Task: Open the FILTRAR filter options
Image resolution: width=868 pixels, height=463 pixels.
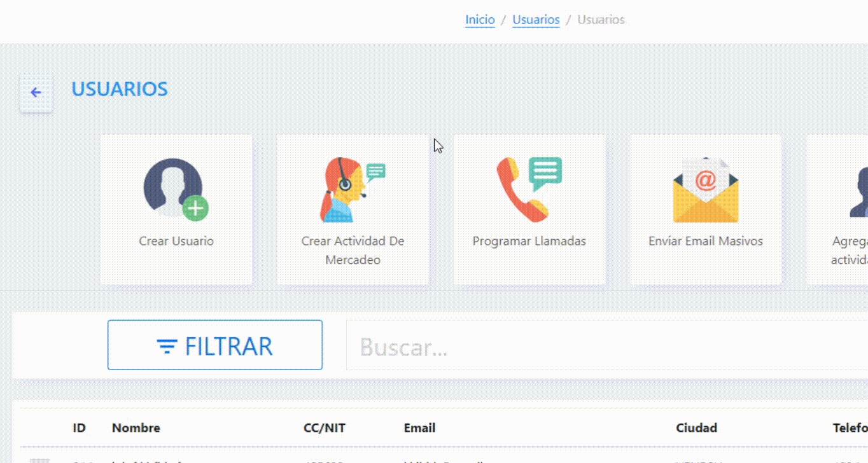Action: [214, 345]
